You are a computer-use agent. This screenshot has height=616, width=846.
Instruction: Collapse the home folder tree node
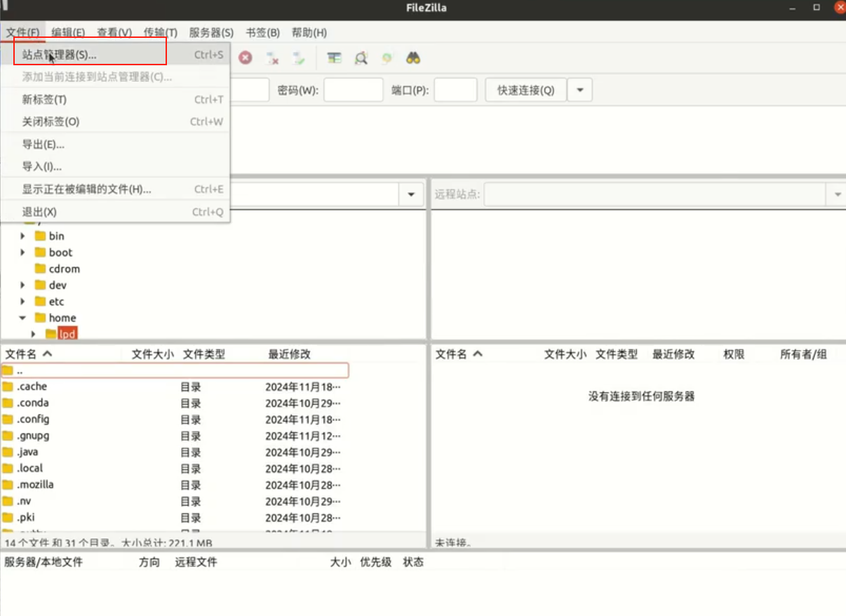pyautogui.click(x=23, y=318)
